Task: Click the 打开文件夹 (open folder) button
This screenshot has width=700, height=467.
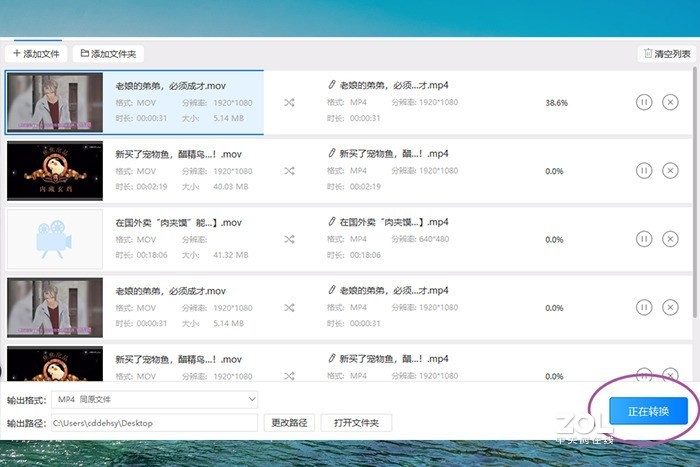Action: pyautogui.click(x=356, y=423)
